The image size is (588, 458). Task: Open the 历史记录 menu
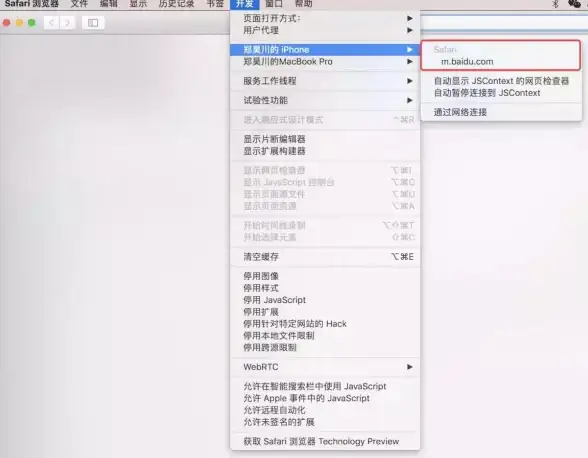point(176,4)
